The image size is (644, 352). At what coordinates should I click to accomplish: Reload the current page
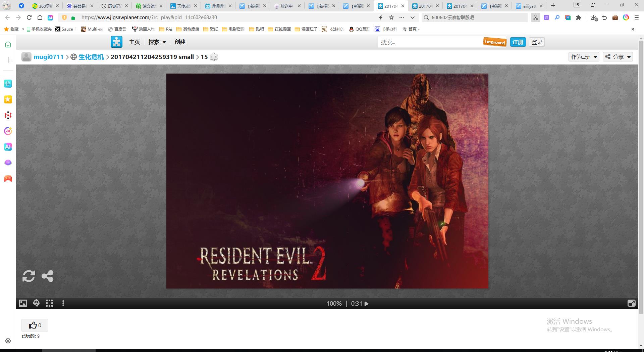(x=29, y=17)
